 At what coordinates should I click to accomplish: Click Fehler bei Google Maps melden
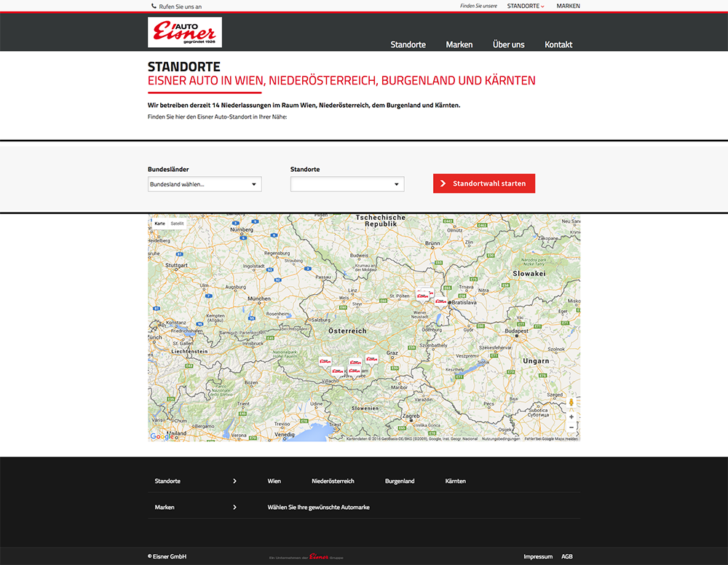click(551, 439)
